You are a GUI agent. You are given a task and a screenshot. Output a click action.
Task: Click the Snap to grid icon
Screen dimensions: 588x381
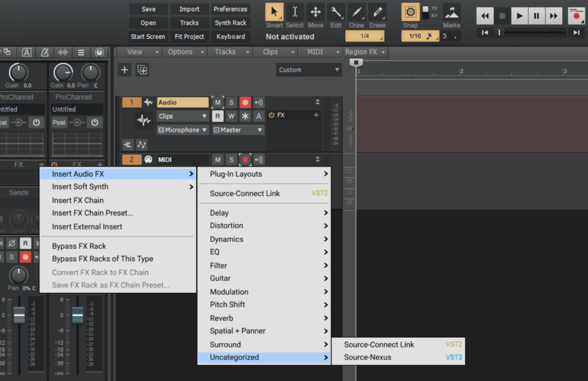(x=410, y=12)
